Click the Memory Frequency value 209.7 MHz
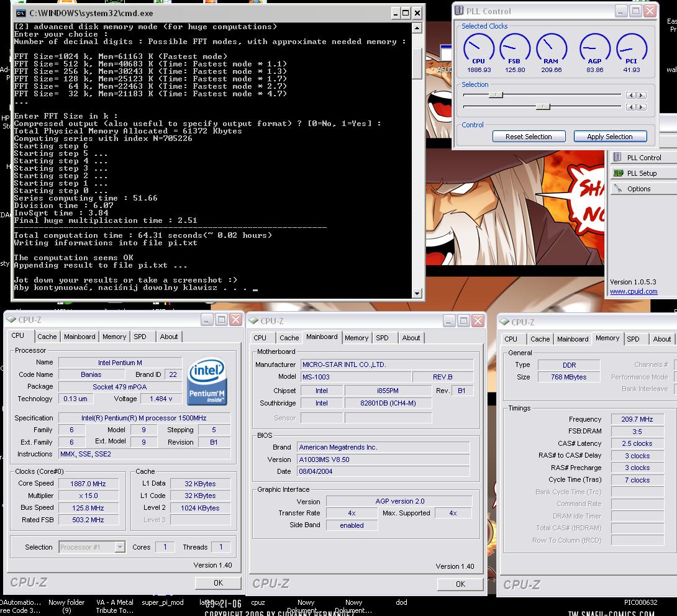 tap(637, 419)
